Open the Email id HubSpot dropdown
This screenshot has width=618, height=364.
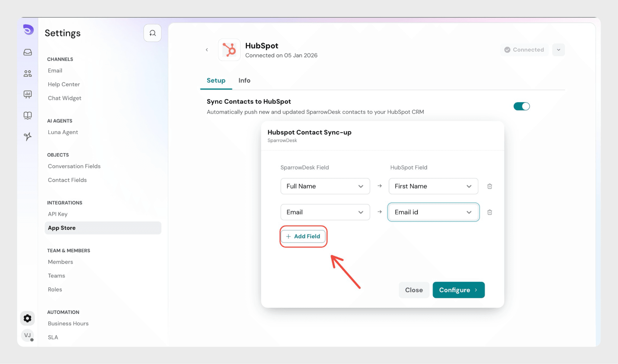point(433,212)
